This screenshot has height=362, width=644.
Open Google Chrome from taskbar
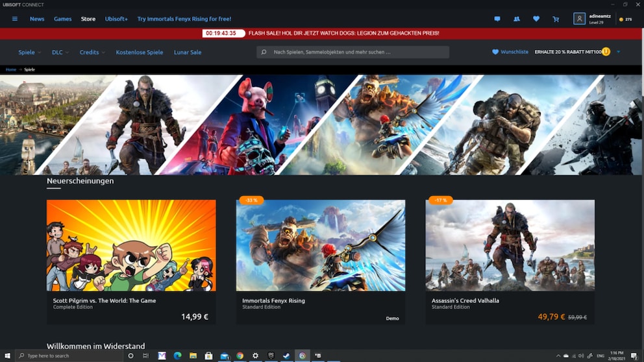240,356
